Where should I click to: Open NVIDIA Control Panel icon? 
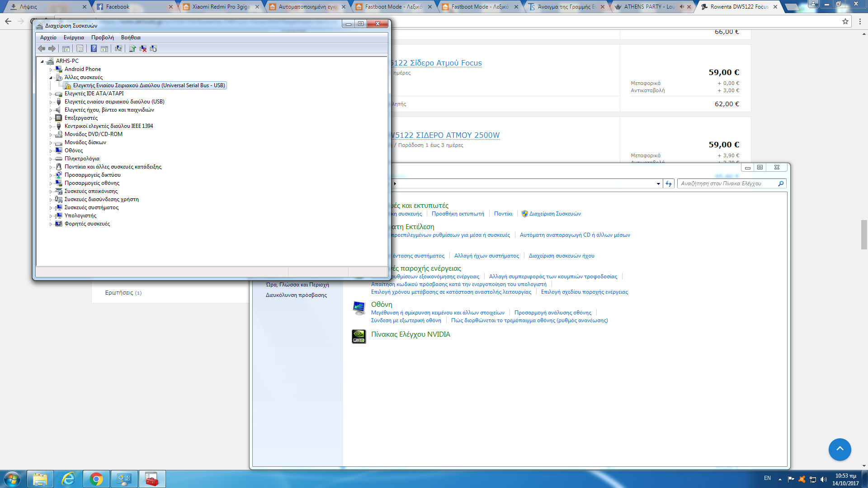pos(359,336)
